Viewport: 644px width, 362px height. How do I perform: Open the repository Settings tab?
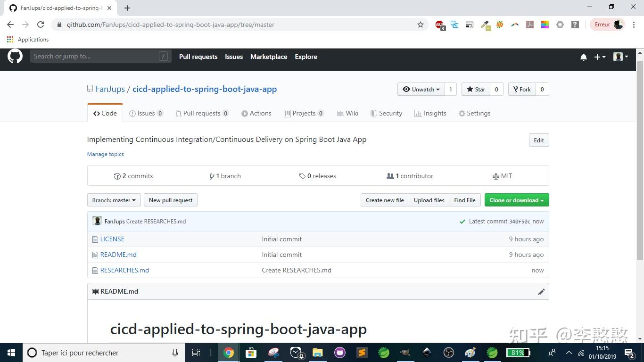[x=474, y=113]
